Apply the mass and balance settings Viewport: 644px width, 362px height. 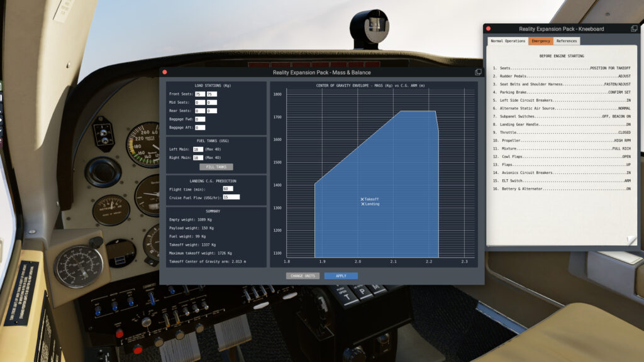(x=341, y=276)
